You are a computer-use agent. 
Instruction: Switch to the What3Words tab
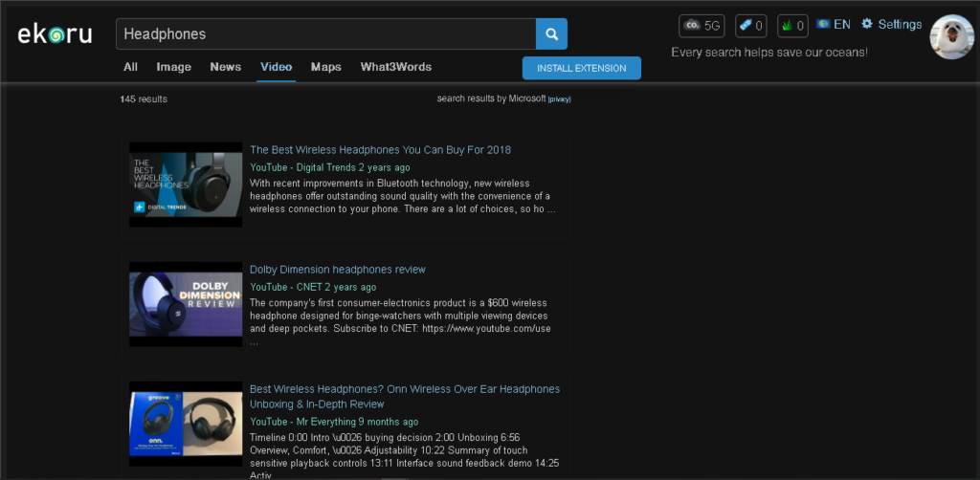click(x=395, y=67)
